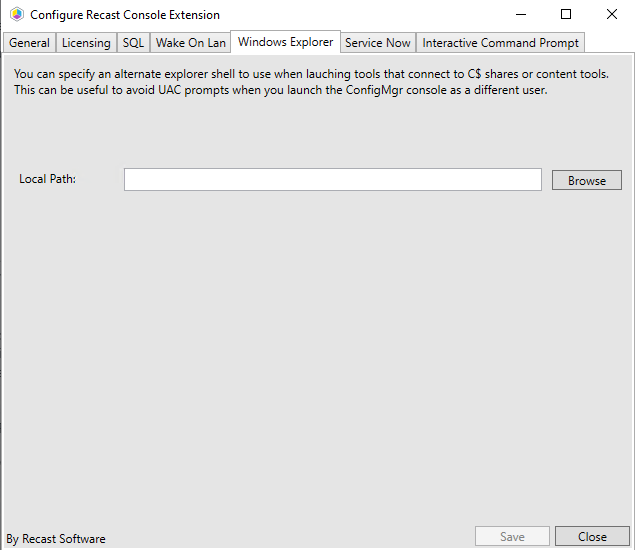This screenshot has width=635, height=550.
Task: Open the Licensing tab
Action: (x=86, y=43)
